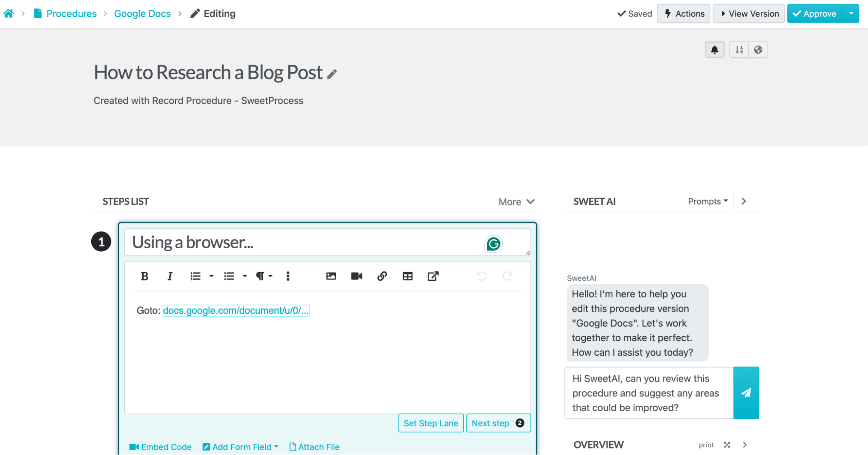Click the external link editor icon
Viewport: 868px width, 455px height.
click(x=433, y=276)
